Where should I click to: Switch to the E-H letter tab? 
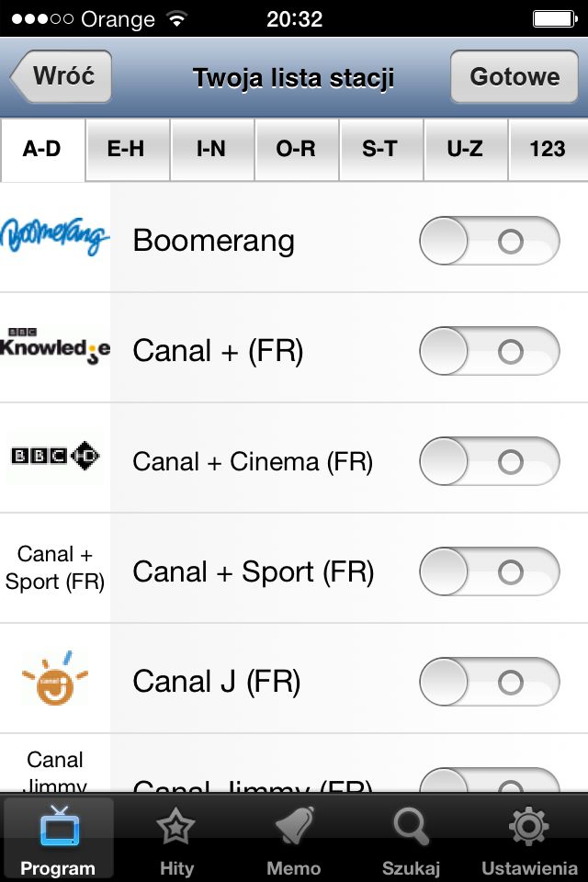click(127, 150)
